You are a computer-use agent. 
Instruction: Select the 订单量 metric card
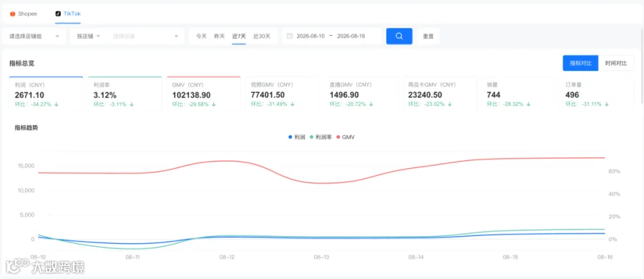click(597, 94)
